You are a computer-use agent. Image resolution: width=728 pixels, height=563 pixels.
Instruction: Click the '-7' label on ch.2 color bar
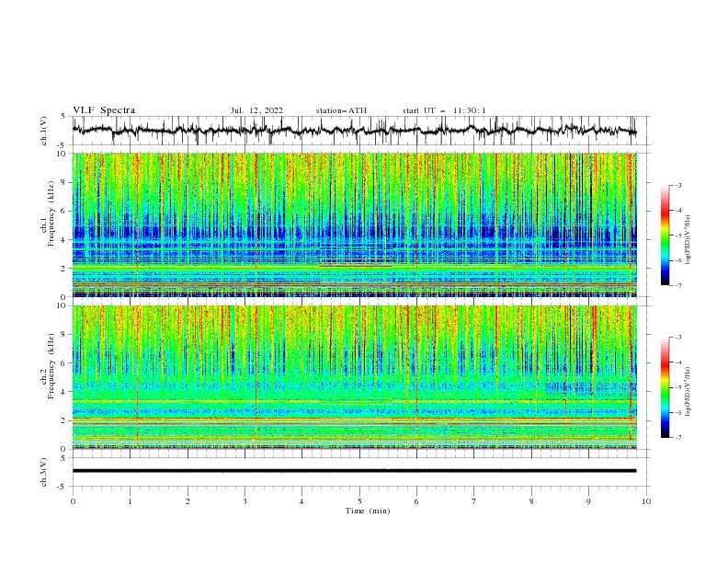[677, 438]
